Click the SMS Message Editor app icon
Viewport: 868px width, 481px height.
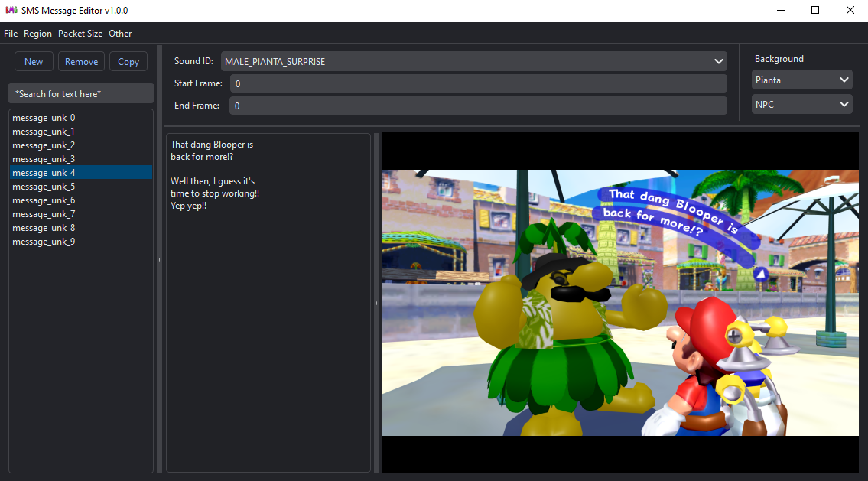point(10,10)
